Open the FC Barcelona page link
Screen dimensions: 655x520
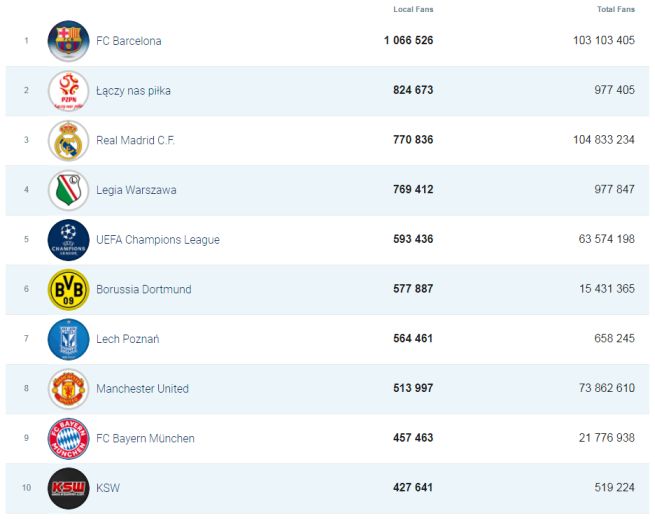[128, 41]
